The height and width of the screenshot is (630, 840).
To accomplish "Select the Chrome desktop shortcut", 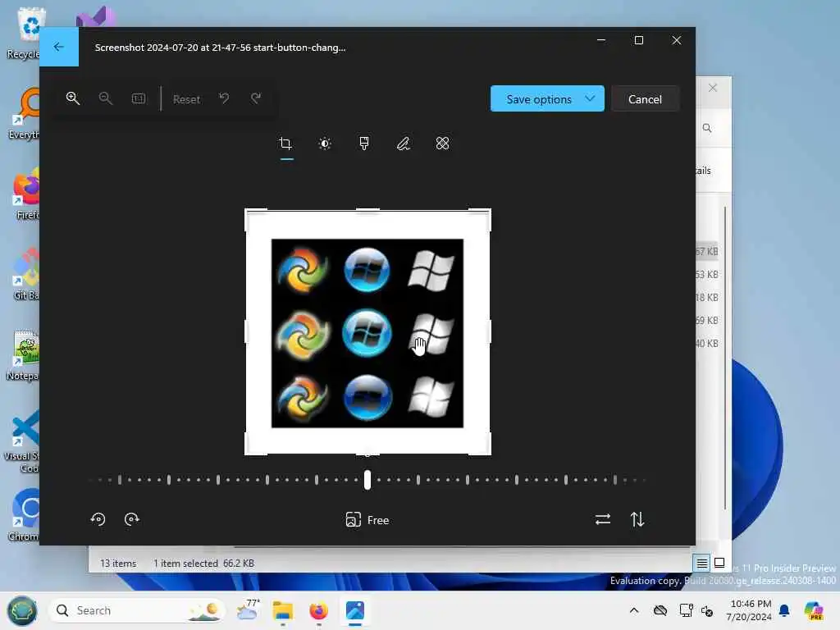I will (25, 514).
